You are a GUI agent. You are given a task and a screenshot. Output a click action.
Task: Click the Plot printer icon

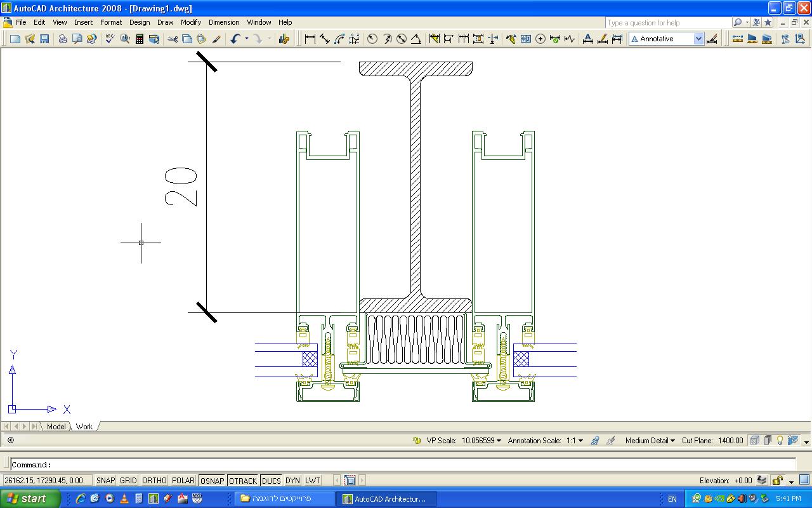coord(63,39)
